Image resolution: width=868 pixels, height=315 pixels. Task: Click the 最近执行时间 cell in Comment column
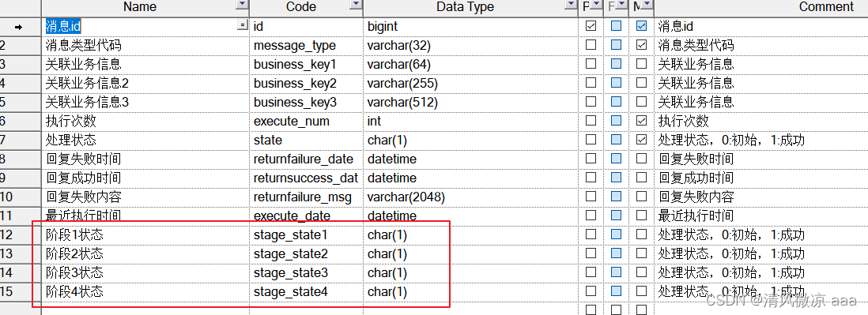[x=761, y=216]
